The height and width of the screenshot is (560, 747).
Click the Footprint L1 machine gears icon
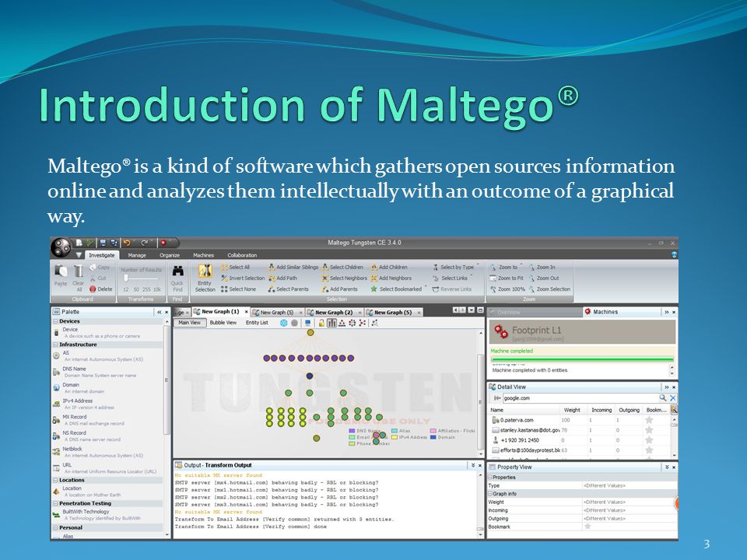pos(500,331)
